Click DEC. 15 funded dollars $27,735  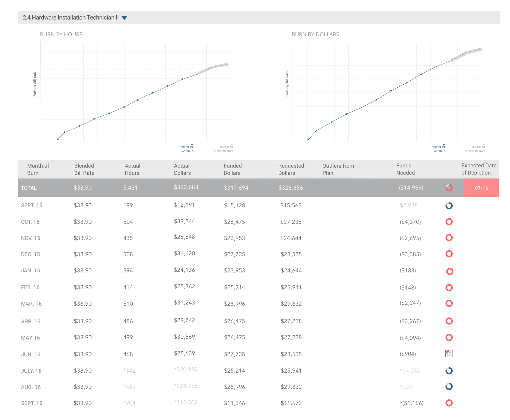tap(234, 254)
